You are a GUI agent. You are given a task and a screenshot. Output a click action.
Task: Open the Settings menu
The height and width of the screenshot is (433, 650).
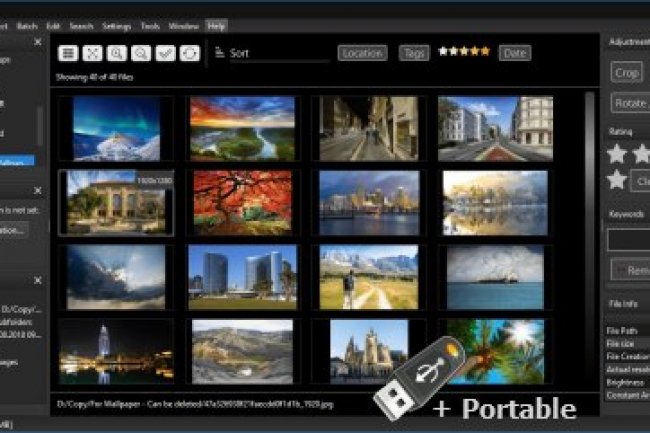point(117,25)
